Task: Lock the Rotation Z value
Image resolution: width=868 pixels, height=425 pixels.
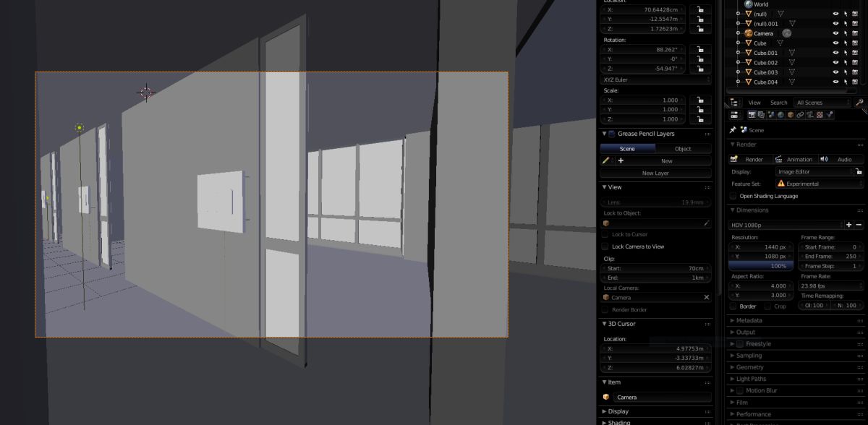Action: pos(701,69)
